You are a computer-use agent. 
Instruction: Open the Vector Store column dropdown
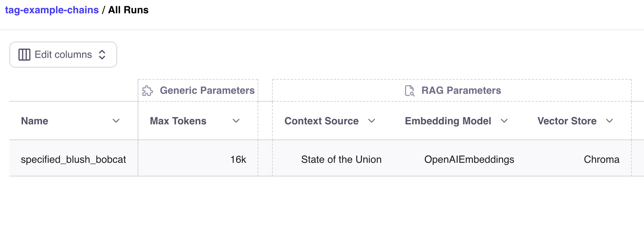coord(609,121)
